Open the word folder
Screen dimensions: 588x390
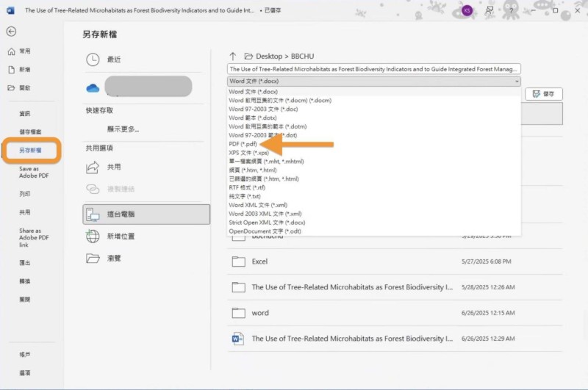coord(395,313)
